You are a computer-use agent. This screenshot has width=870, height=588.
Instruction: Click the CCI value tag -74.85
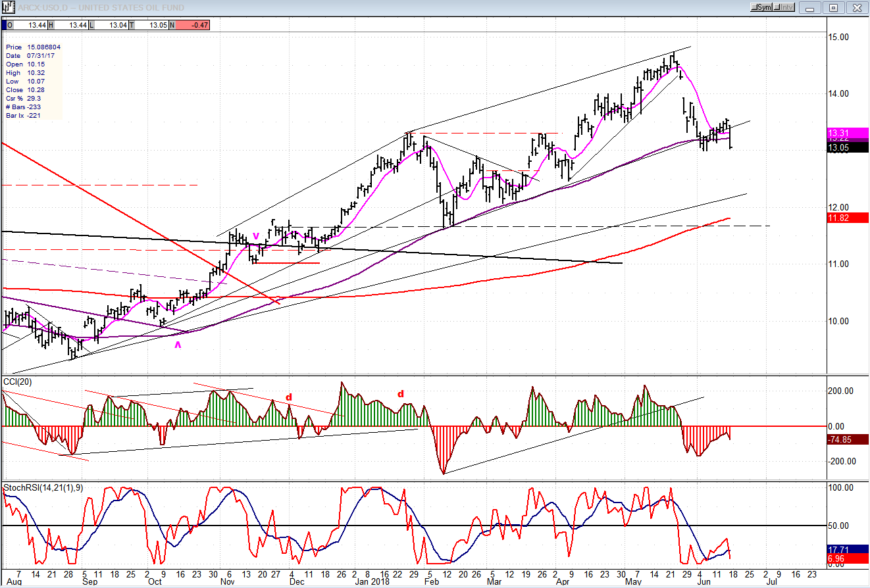click(x=848, y=440)
